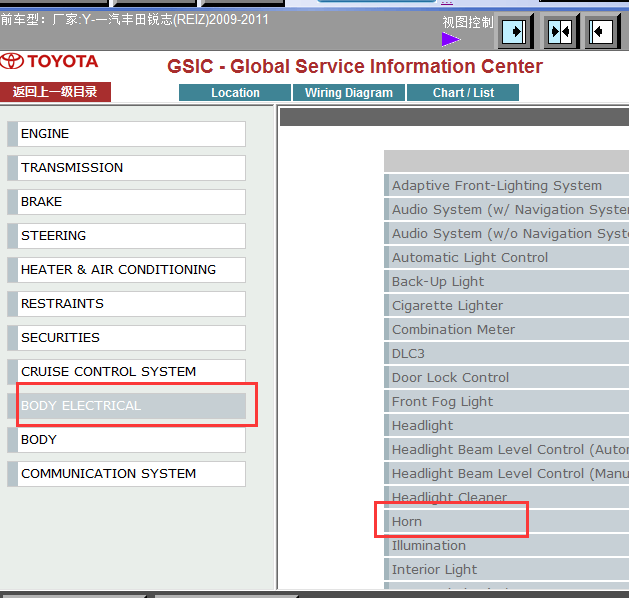Open Automatic Light Control entry
Viewport: 629px width, 598px height.
[507, 257]
